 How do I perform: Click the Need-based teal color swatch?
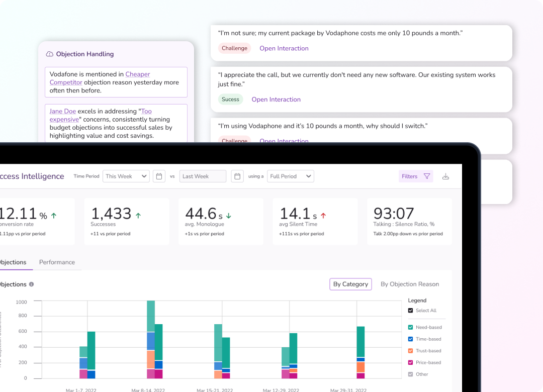pos(410,327)
